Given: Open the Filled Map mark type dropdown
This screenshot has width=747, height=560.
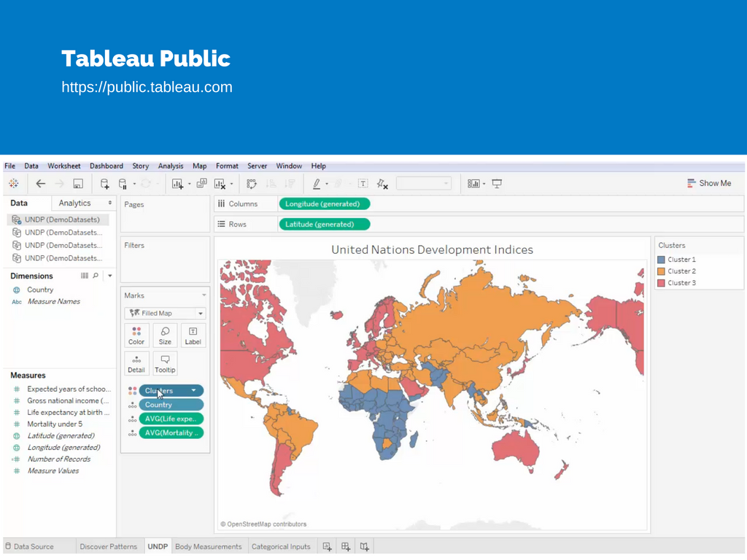Looking at the screenshot, I should point(165,314).
